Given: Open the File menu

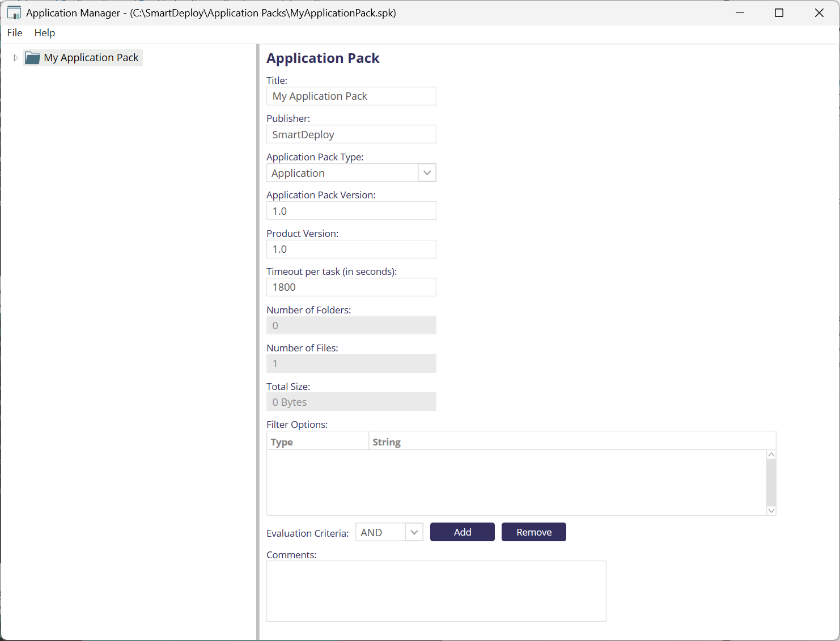Looking at the screenshot, I should (x=15, y=33).
